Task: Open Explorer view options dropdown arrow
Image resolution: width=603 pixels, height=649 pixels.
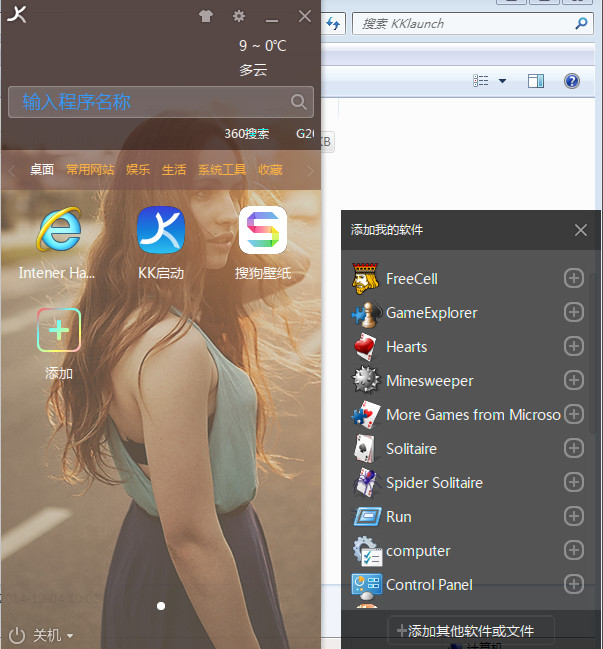Action: tap(502, 81)
